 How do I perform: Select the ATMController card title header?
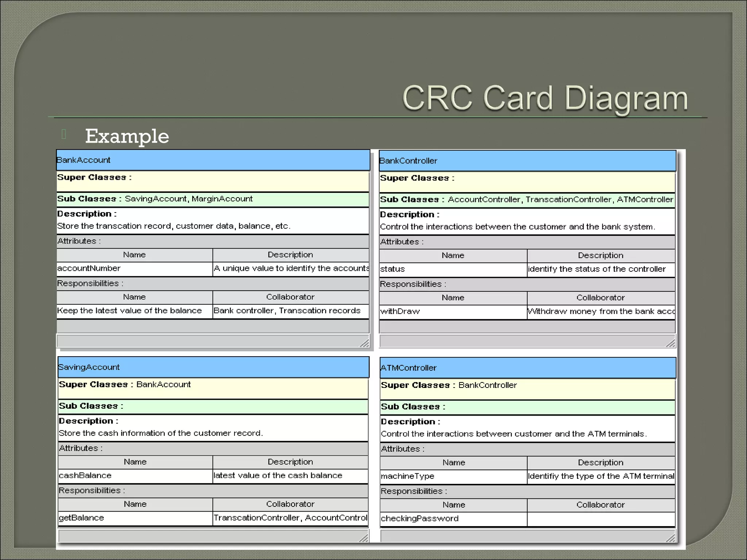(x=527, y=368)
